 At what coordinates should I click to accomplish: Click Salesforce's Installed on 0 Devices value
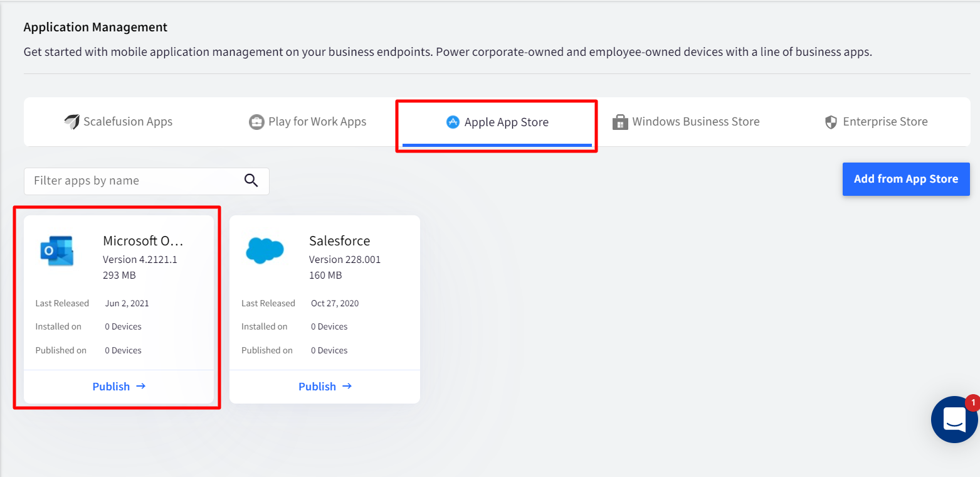pyautogui.click(x=329, y=326)
